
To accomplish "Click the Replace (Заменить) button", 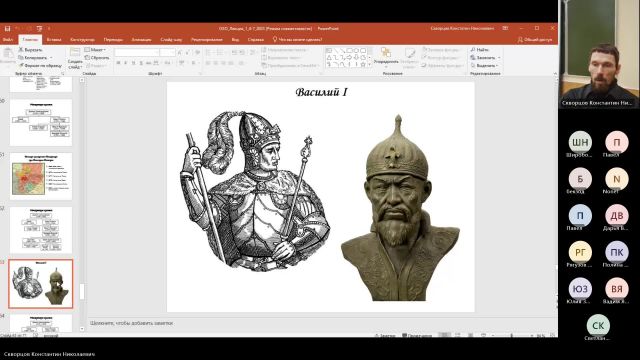I will (x=485, y=58).
